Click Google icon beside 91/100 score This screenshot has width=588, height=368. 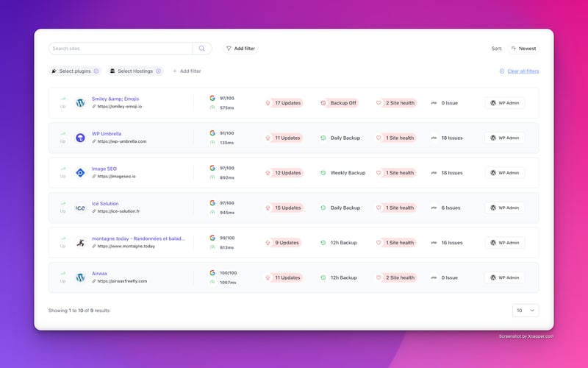pos(212,133)
